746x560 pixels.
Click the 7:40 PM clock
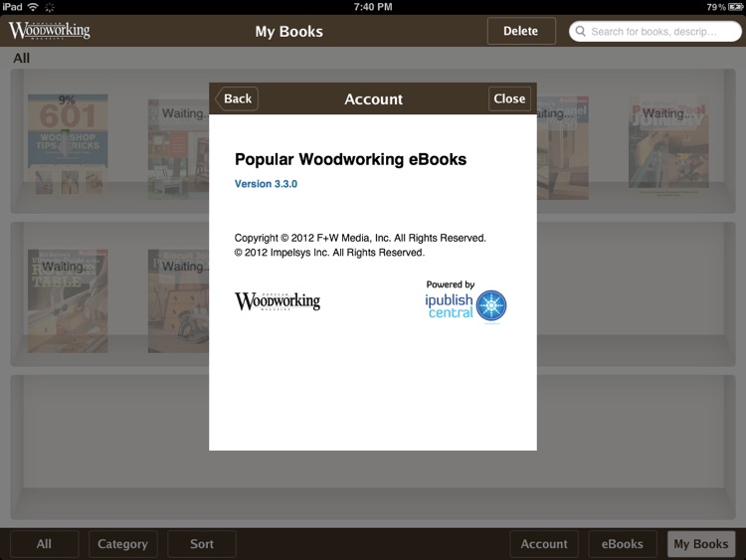click(x=373, y=7)
